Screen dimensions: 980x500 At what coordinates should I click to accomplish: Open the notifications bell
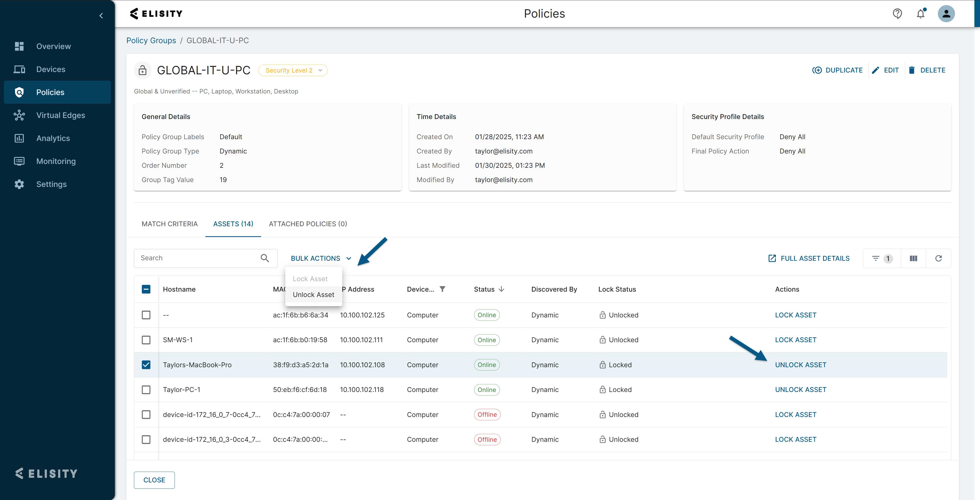tap(920, 14)
